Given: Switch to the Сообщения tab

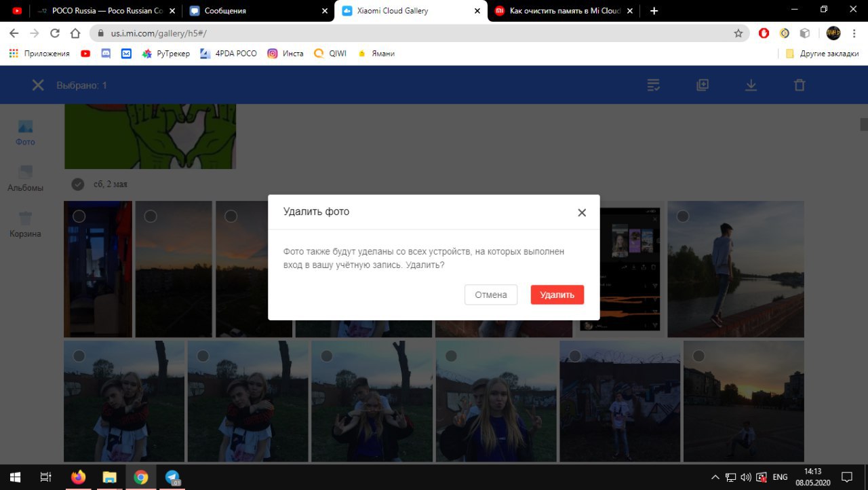Looking at the screenshot, I should [x=258, y=11].
